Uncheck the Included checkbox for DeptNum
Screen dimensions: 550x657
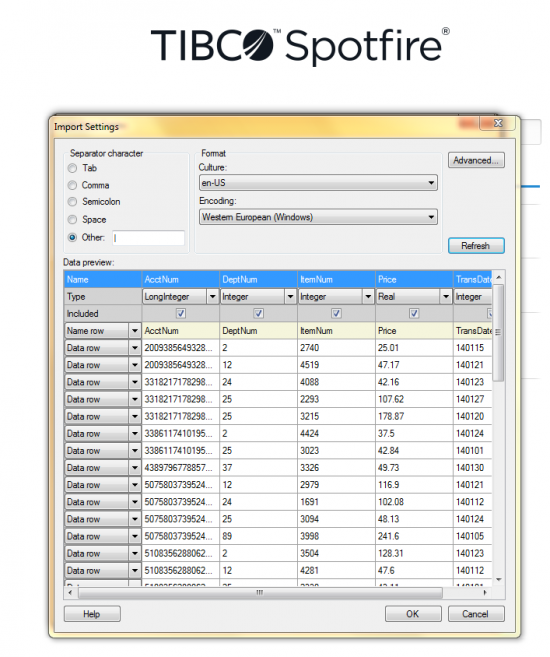(x=258, y=313)
